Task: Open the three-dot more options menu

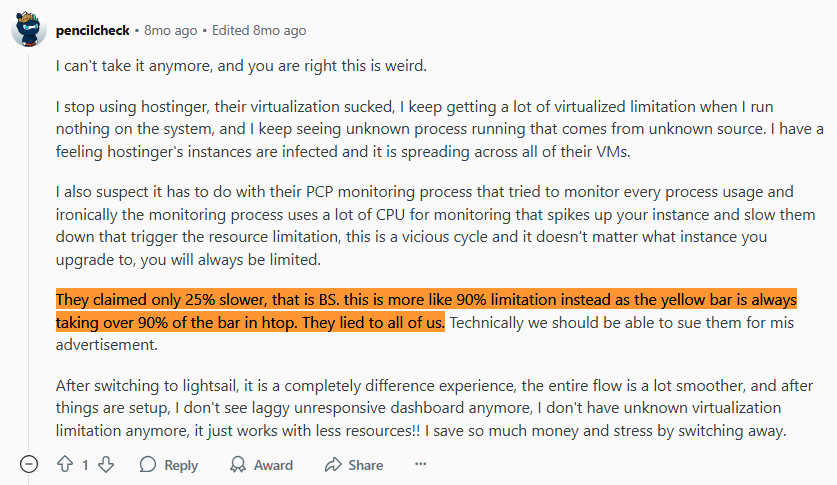Action: (420, 464)
